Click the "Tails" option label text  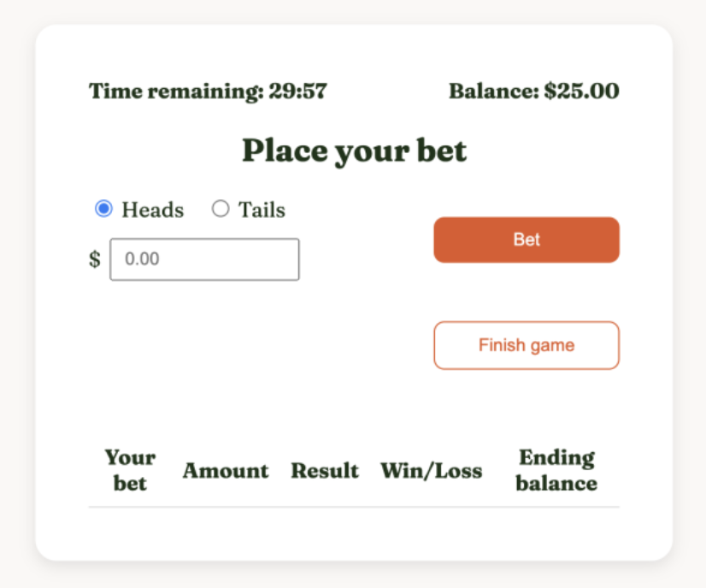pyautogui.click(x=262, y=210)
